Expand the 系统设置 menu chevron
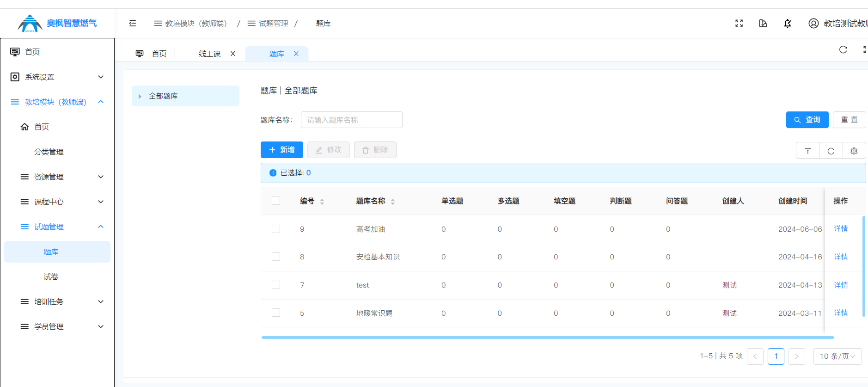 tap(101, 77)
